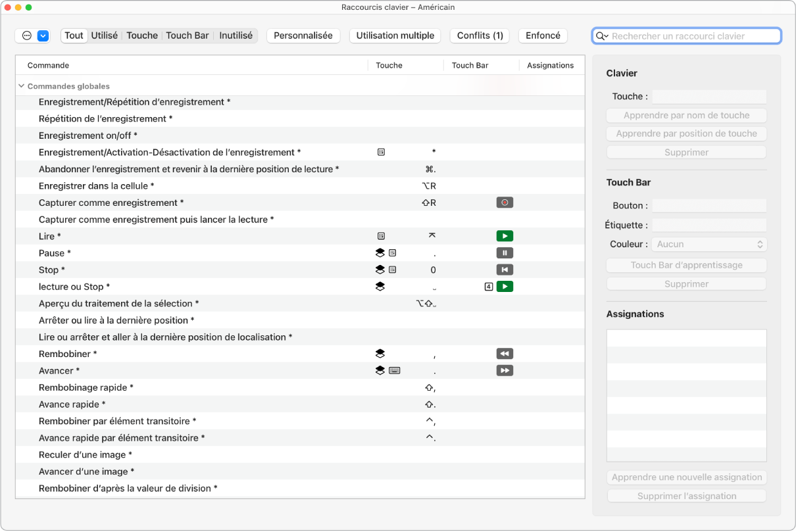
Task: Open the Couleur pop-up set to Aucun
Action: (709, 244)
